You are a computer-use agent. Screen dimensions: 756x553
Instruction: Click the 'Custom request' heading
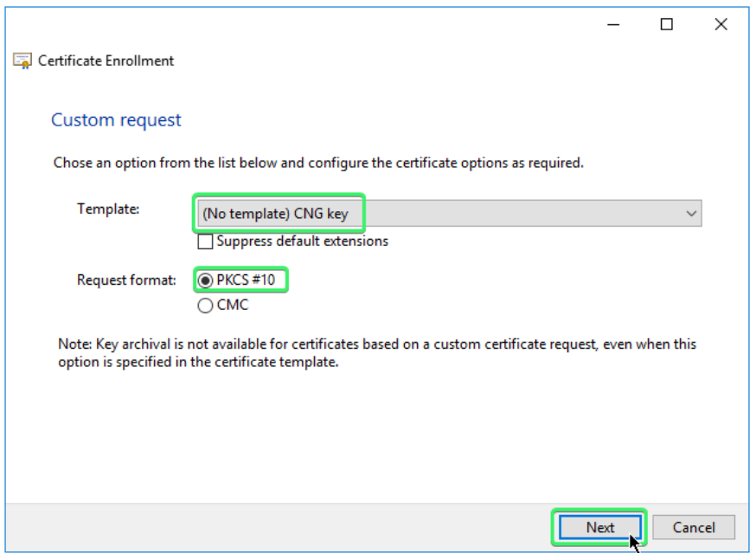pos(116,120)
